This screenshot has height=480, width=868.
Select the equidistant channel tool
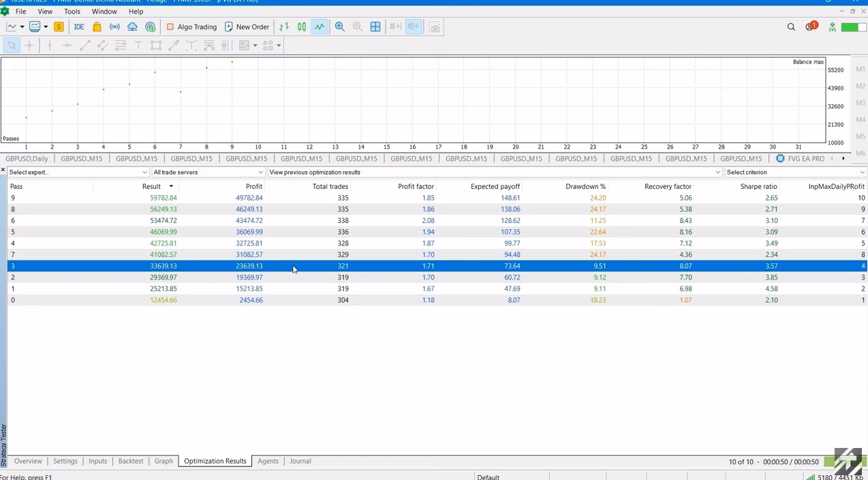[102, 45]
